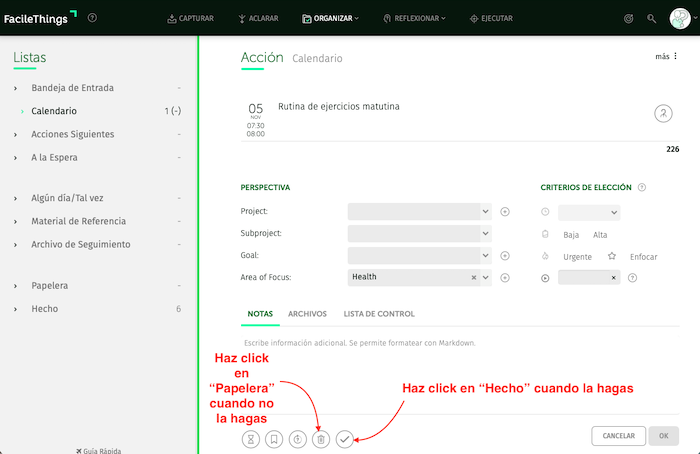Clear the Health area of focus value
700x454 pixels.
(474, 278)
